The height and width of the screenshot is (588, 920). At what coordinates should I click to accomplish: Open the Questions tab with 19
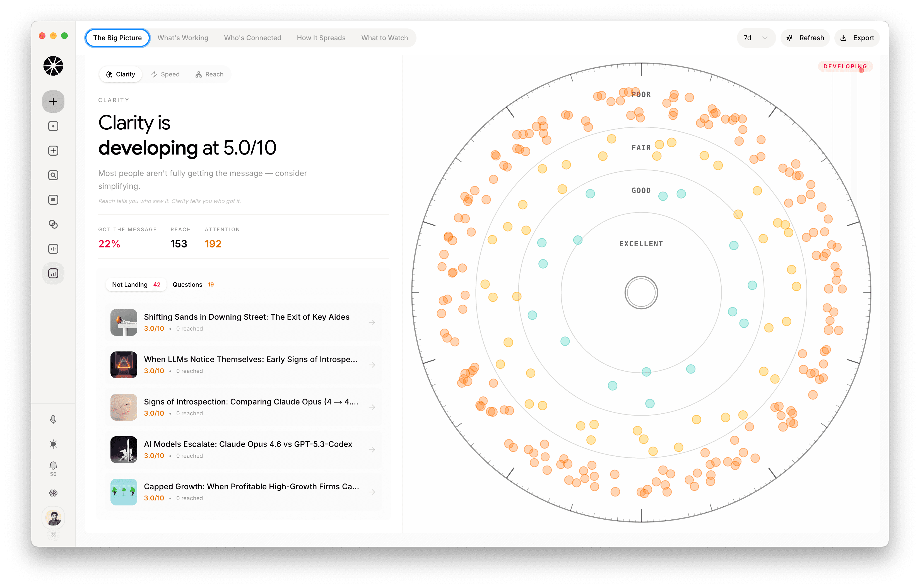(x=193, y=285)
